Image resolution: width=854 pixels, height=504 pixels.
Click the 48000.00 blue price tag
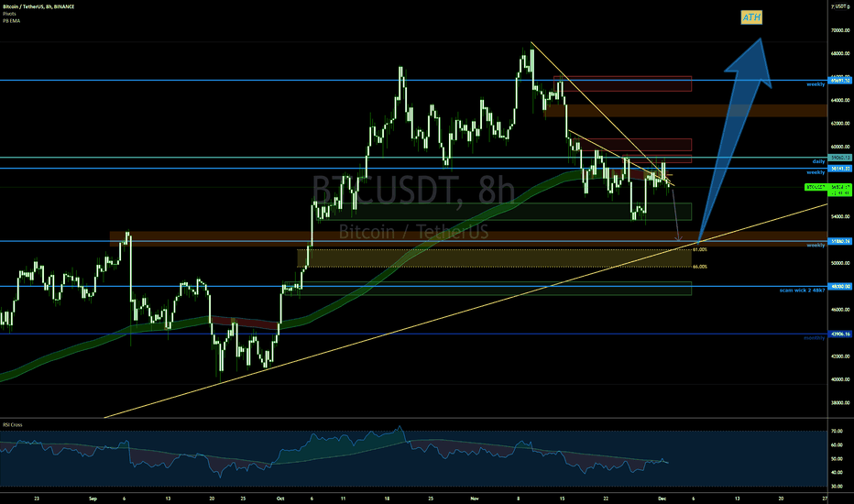(x=840, y=286)
